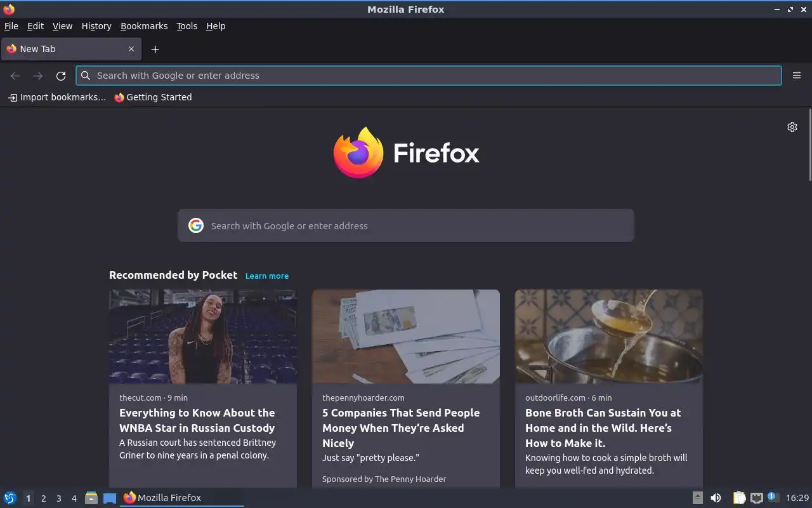Open the File menu

11,26
